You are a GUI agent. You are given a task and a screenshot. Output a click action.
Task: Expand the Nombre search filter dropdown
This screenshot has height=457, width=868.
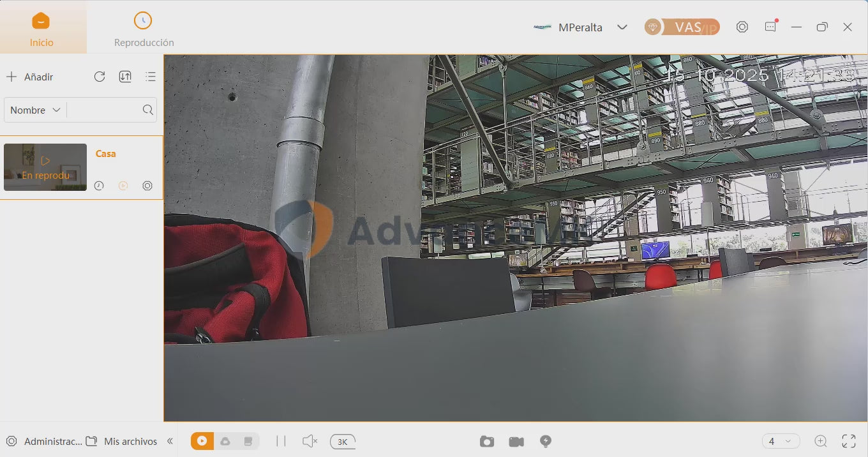coord(35,110)
